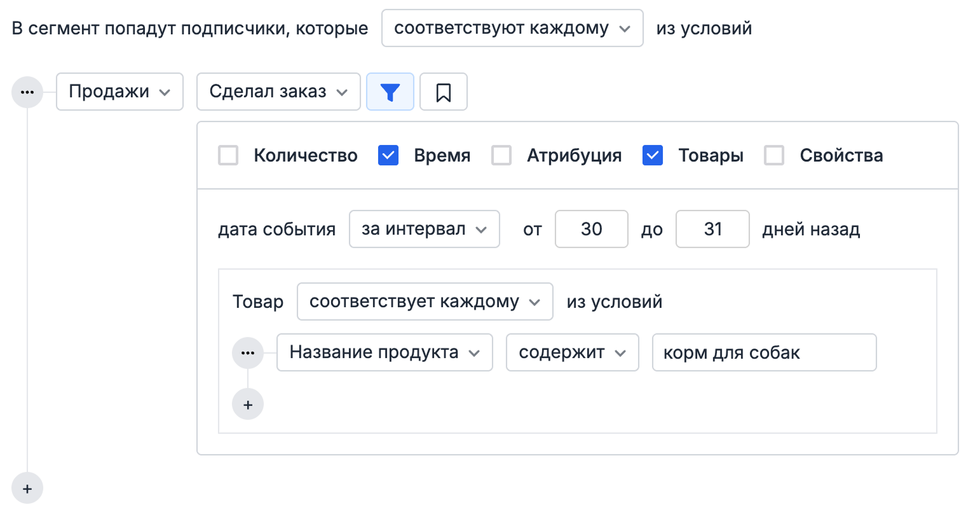The height and width of the screenshot is (519, 980).
Task: Open the Сделал заказ event dropdown
Action: [x=278, y=92]
